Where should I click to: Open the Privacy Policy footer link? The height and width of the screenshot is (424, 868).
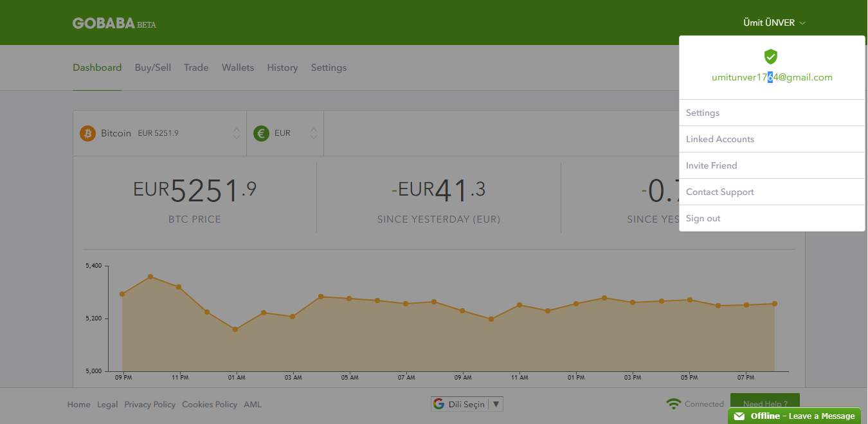point(150,405)
